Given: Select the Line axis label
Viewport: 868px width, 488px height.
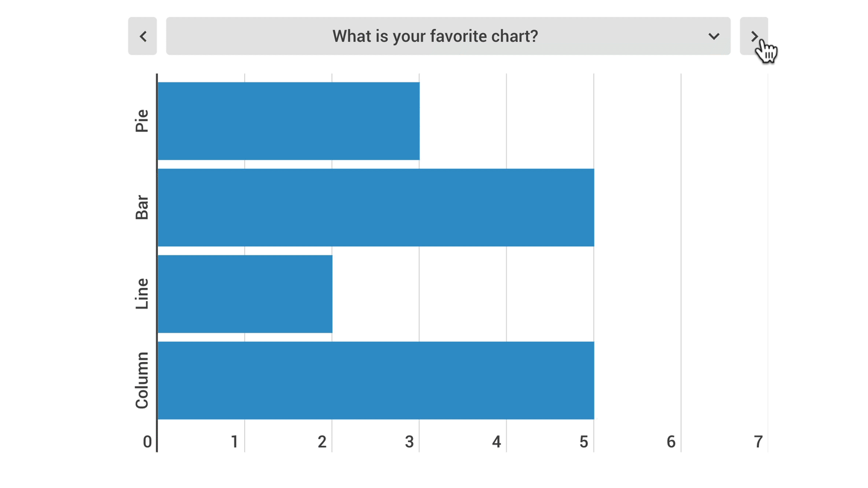Looking at the screenshot, I should [x=142, y=294].
